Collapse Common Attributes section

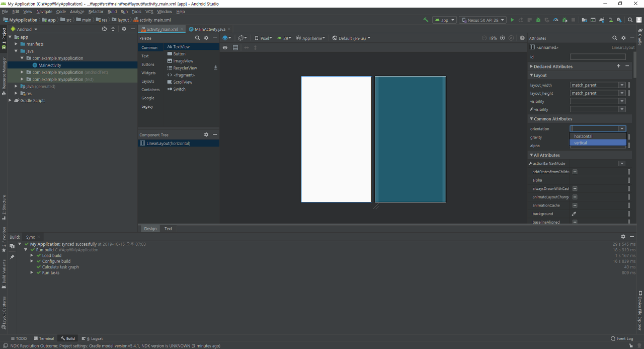click(531, 119)
